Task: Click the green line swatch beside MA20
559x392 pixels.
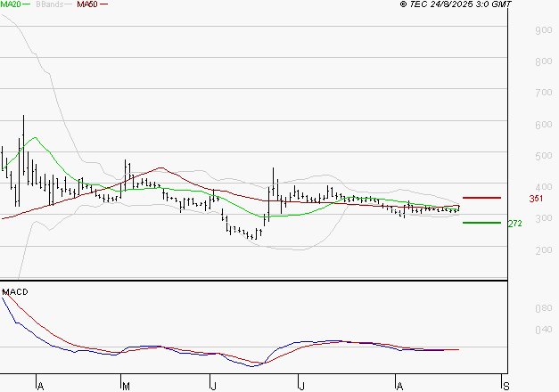Action: (27, 5)
